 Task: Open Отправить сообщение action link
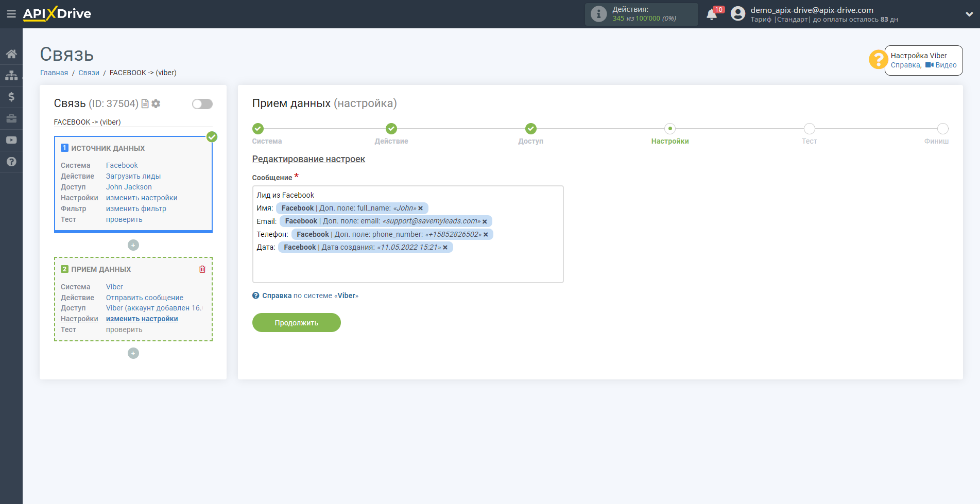[x=145, y=298]
